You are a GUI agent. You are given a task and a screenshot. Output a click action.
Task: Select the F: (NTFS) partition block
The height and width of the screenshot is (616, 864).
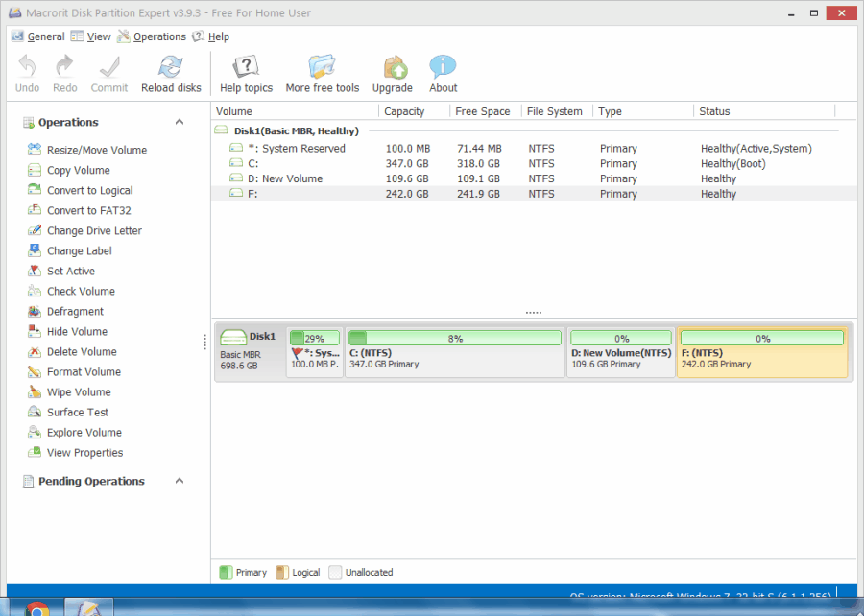[x=762, y=352]
